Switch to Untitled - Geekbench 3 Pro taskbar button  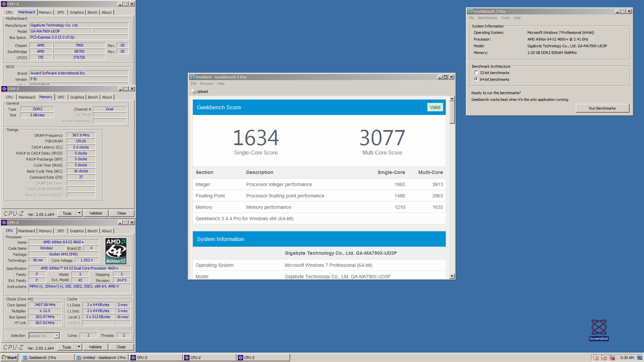tap(102, 358)
